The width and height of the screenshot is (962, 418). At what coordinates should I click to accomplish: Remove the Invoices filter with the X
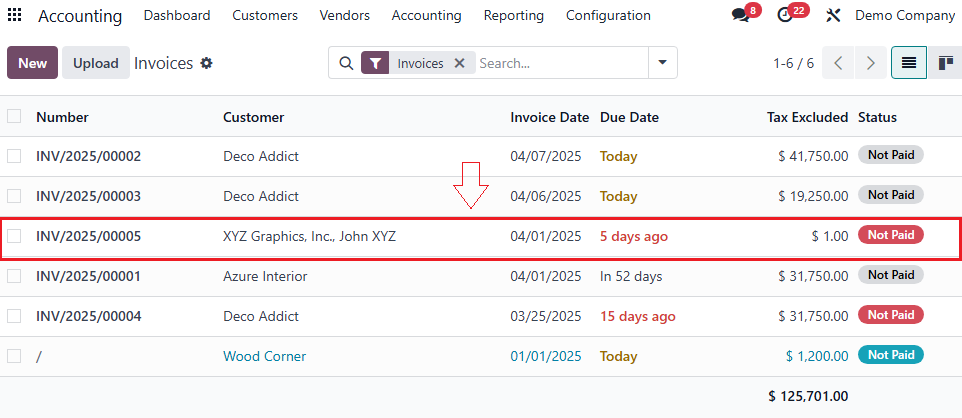459,63
